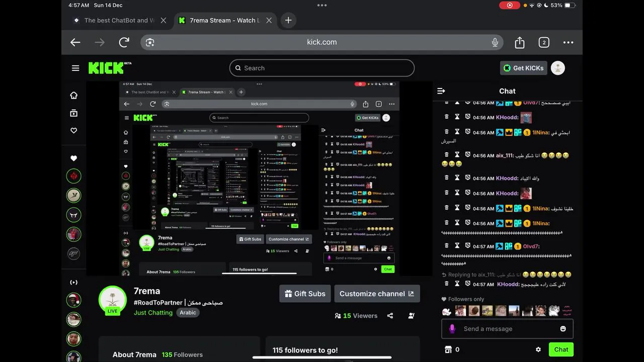Click the Gift Subs button
Image resolution: width=644 pixels, height=362 pixels.
point(305,294)
